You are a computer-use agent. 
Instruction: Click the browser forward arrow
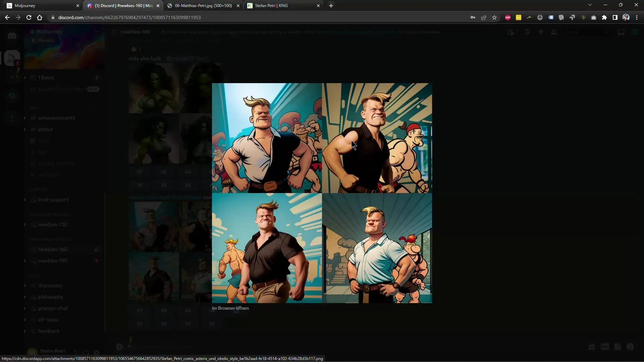(x=18, y=17)
